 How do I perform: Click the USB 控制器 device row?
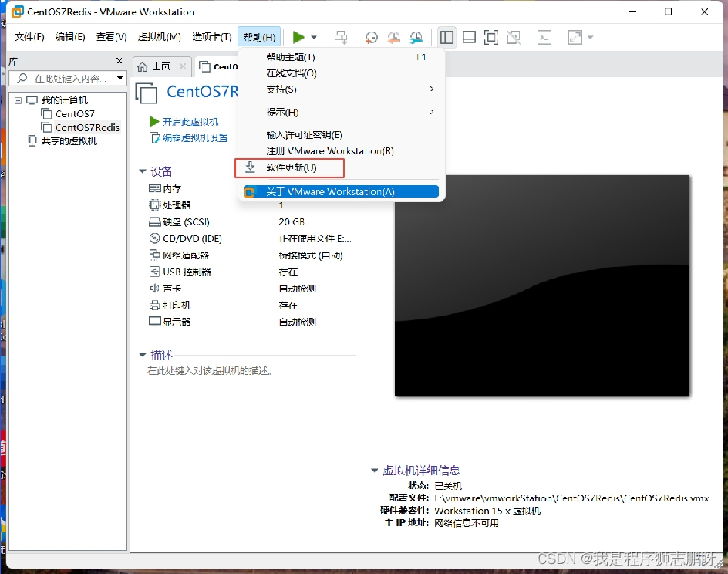tap(180, 272)
